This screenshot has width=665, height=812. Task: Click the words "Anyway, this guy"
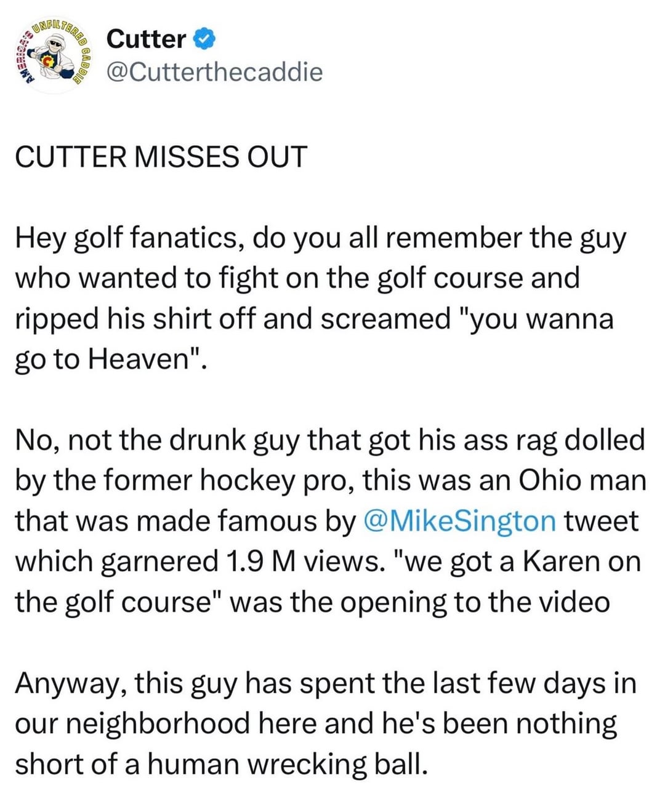(126, 683)
